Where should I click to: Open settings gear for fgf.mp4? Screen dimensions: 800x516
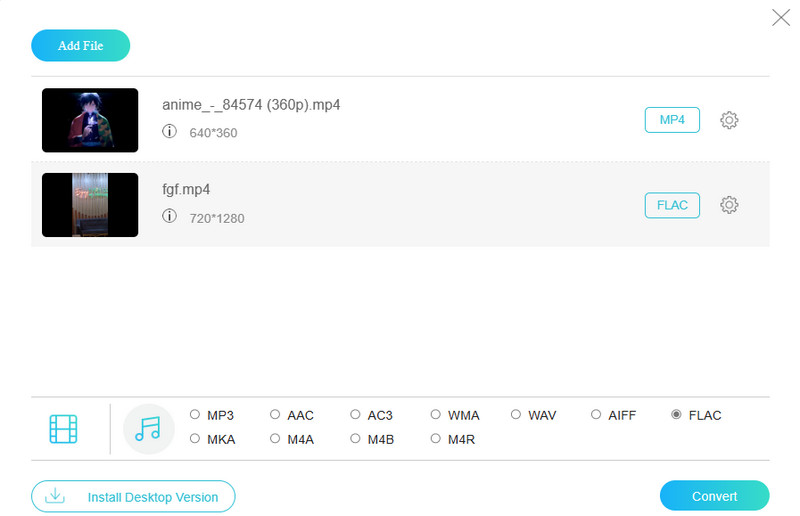(x=729, y=205)
